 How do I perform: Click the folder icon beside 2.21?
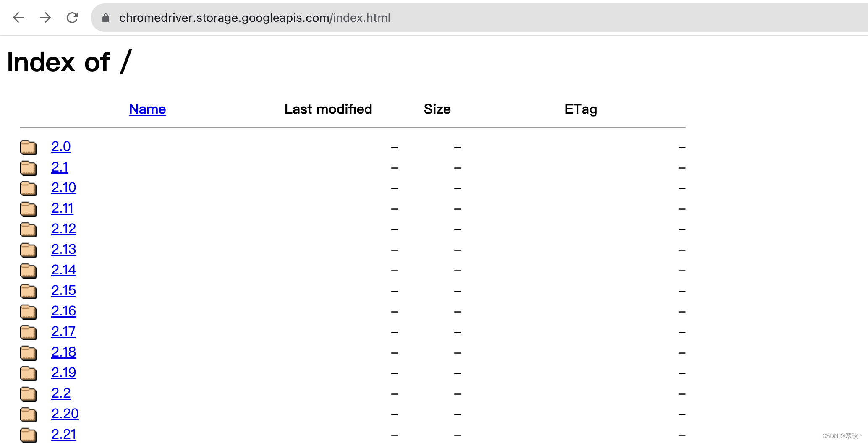pos(29,435)
